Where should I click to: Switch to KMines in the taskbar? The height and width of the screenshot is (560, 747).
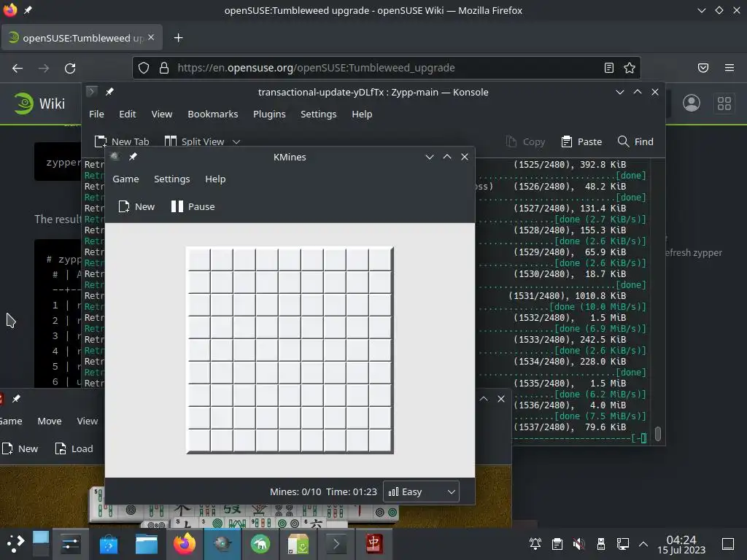(222, 544)
